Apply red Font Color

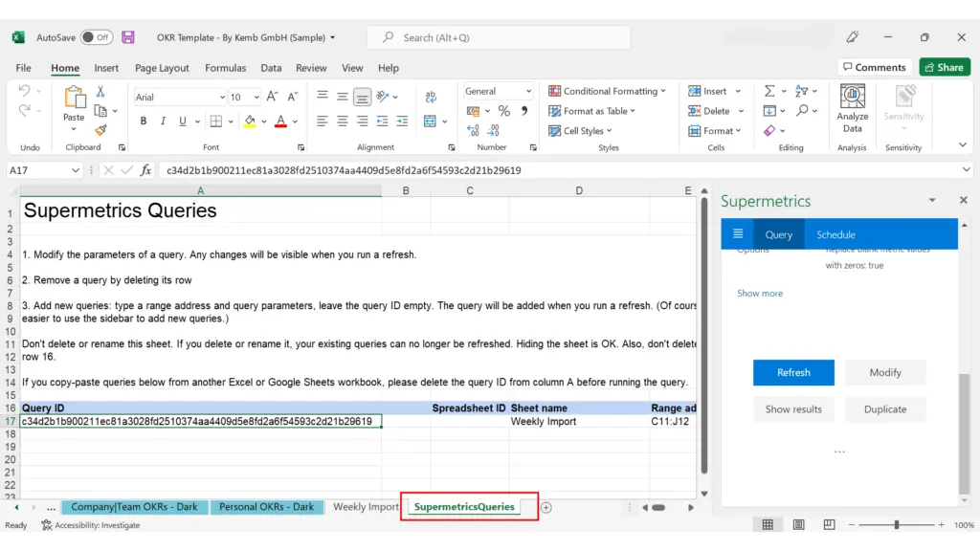[280, 121]
